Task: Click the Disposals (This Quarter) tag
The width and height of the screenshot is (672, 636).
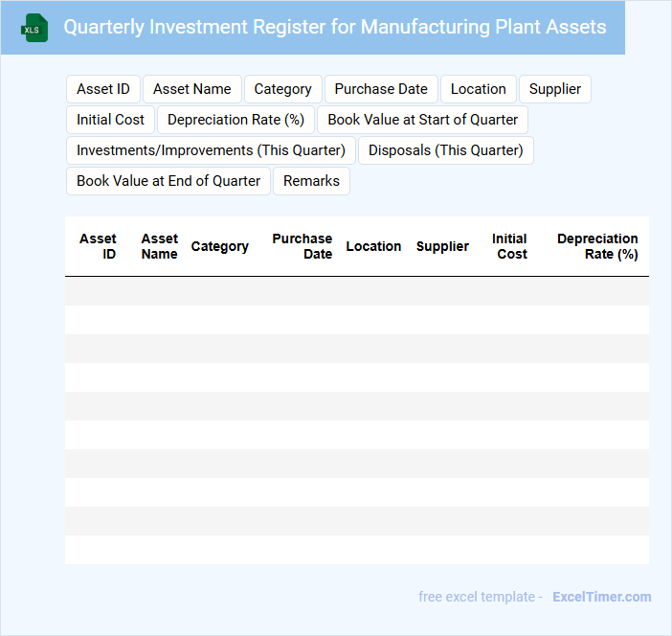Action: [x=446, y=150]
